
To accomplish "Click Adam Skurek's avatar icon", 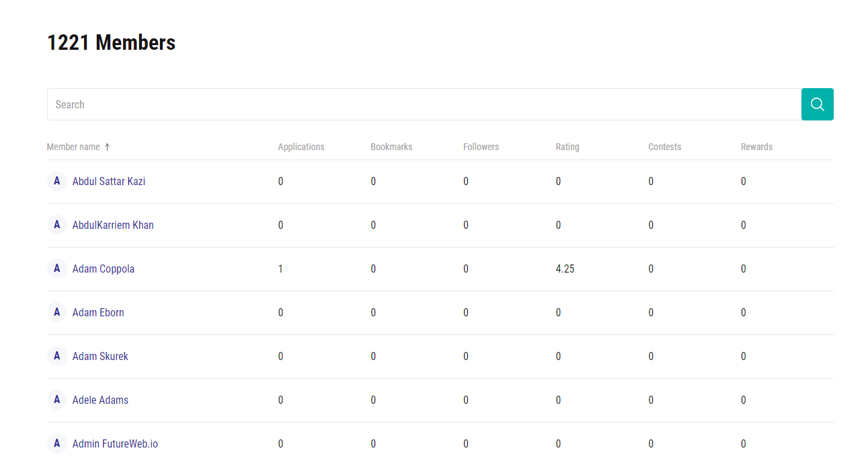I will [x=56, y=356].
